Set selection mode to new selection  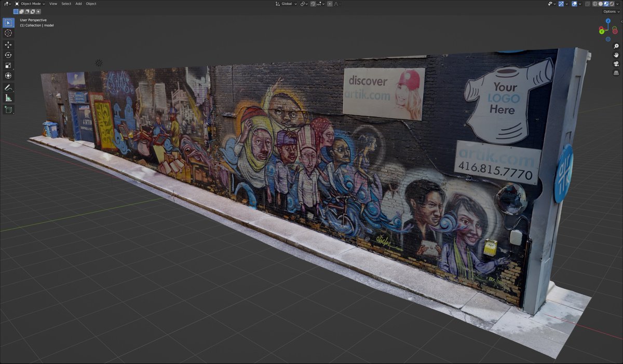point(16,11)
